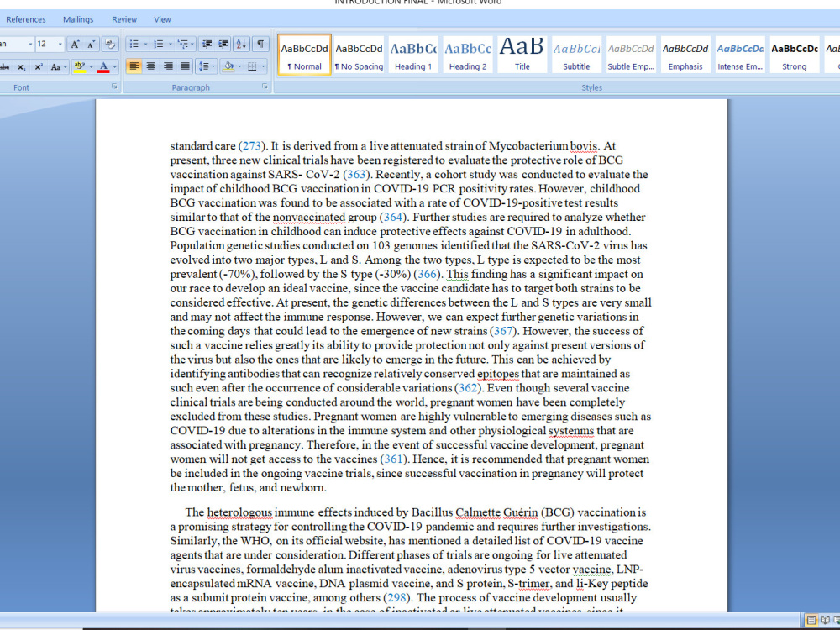Switch to the View tab
The width and height of the screenshot is (840, 630).
coord(162,19)
